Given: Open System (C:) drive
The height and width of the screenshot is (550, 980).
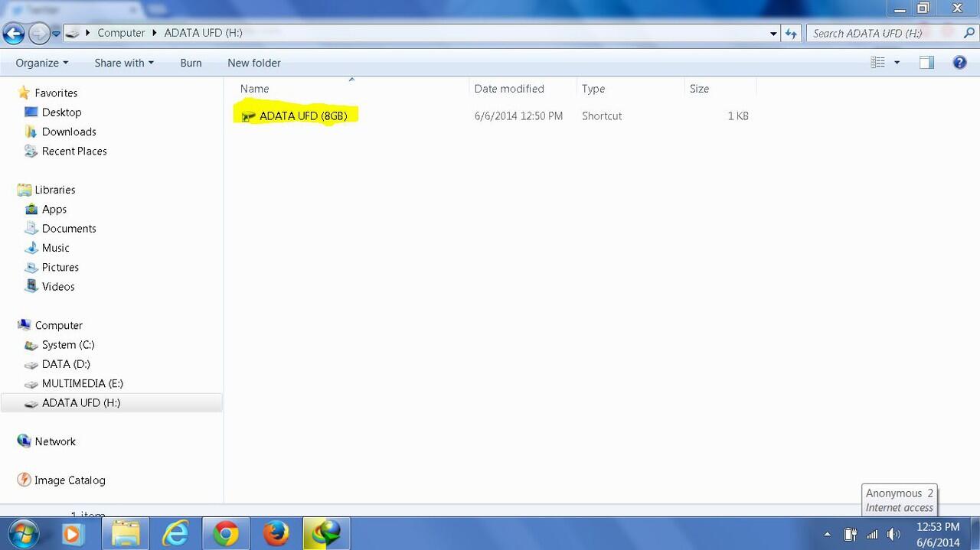Looking at the screenshot, I should tap(68, 345).
